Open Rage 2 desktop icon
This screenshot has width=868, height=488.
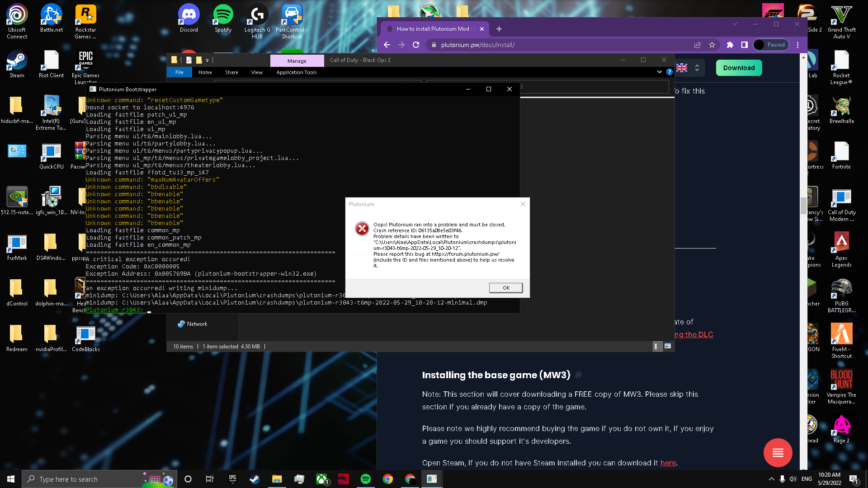pos(841,429)
